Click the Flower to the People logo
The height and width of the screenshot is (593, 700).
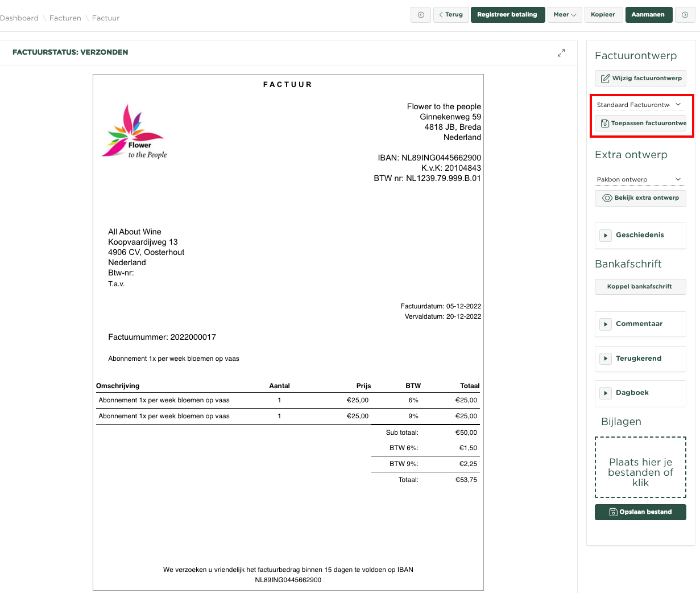pyautogui.click(x=135, y=131)
